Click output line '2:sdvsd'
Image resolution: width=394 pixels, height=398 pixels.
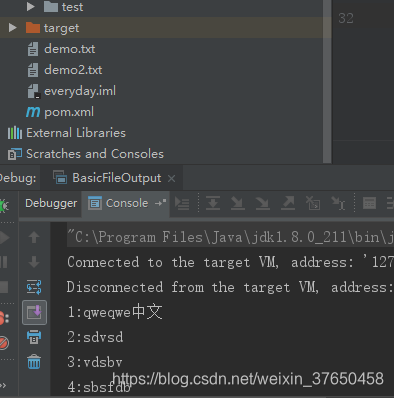click(x=95, y=337)
